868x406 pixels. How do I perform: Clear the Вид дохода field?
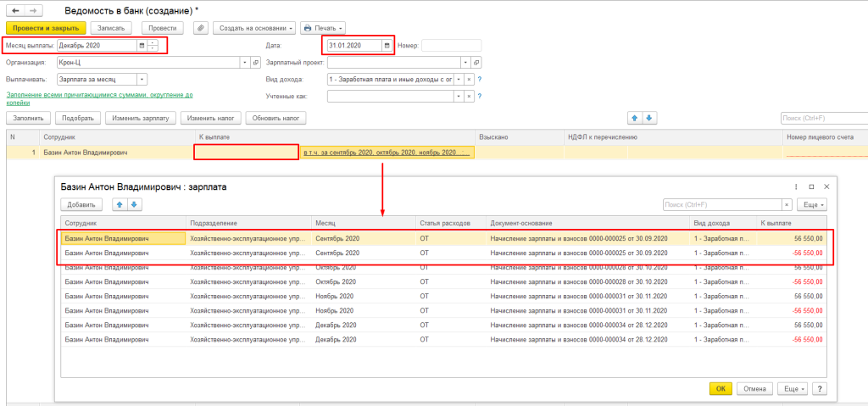[468, 79]
